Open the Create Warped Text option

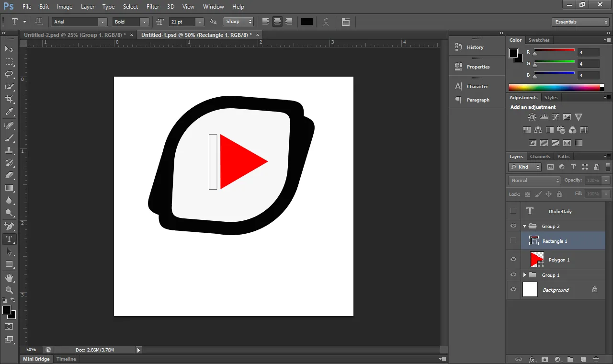pyautogui.click(x=326, y=22)
